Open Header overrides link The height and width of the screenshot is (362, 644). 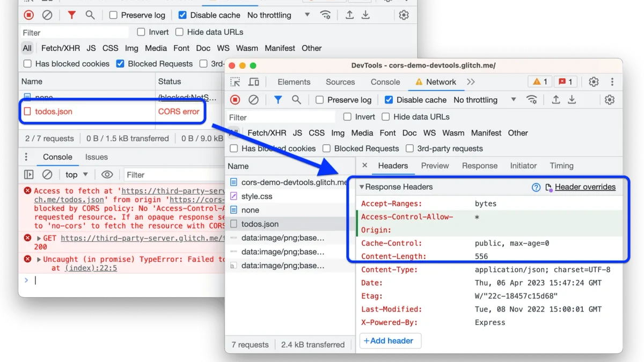click(585, 187)
